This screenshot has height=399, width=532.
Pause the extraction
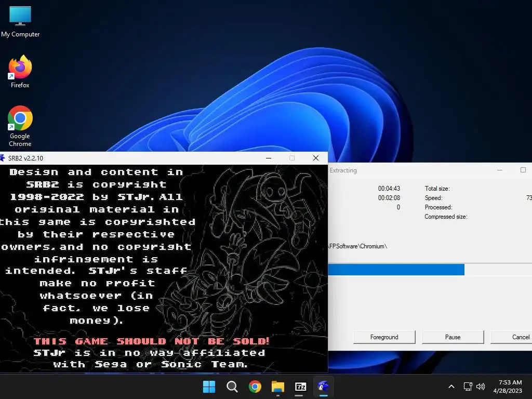click(x=453, y=337)
